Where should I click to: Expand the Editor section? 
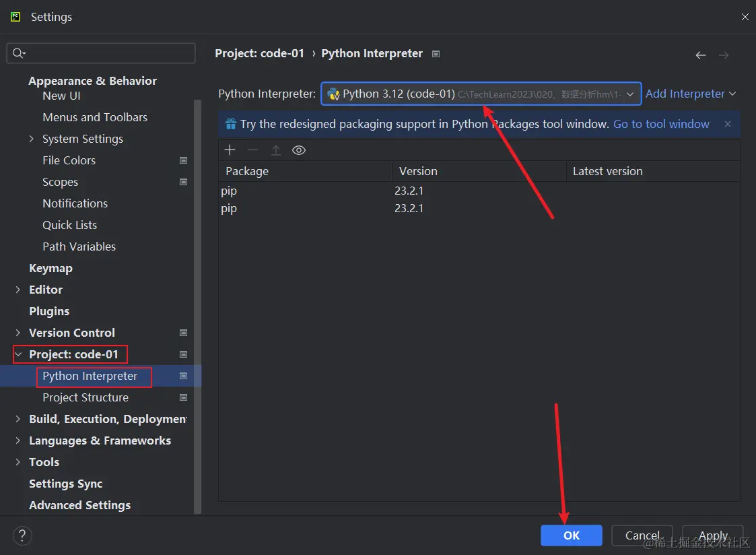(x=18, y=290)
